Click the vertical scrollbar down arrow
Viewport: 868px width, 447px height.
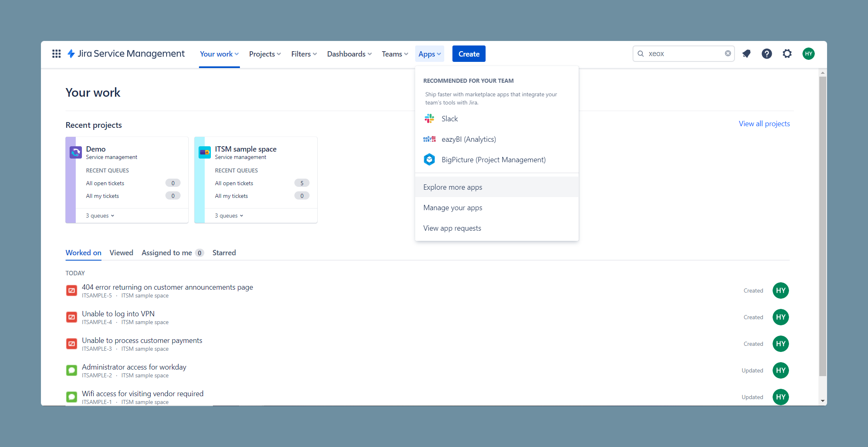click(x=823, y=401)
